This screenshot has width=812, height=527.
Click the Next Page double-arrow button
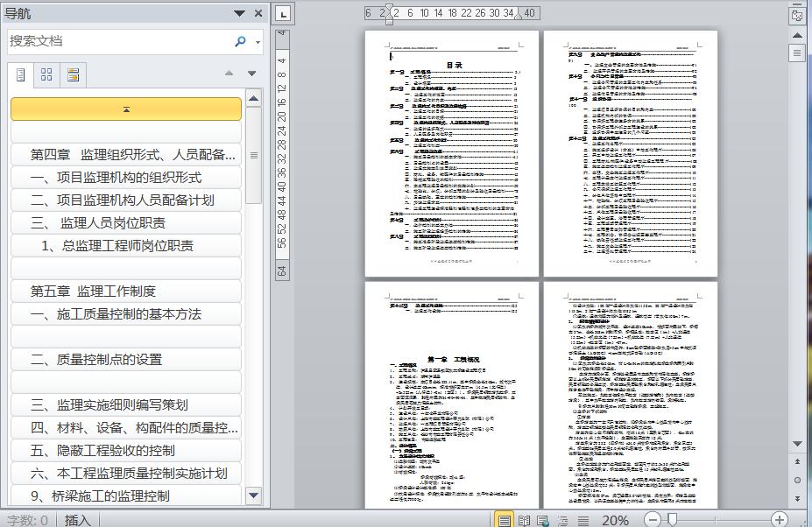pyautogui.click(x=797, y=498)
